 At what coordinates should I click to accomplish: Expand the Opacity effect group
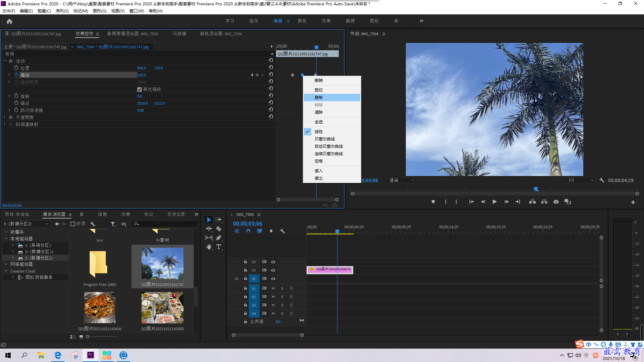(x=5, y=117)
